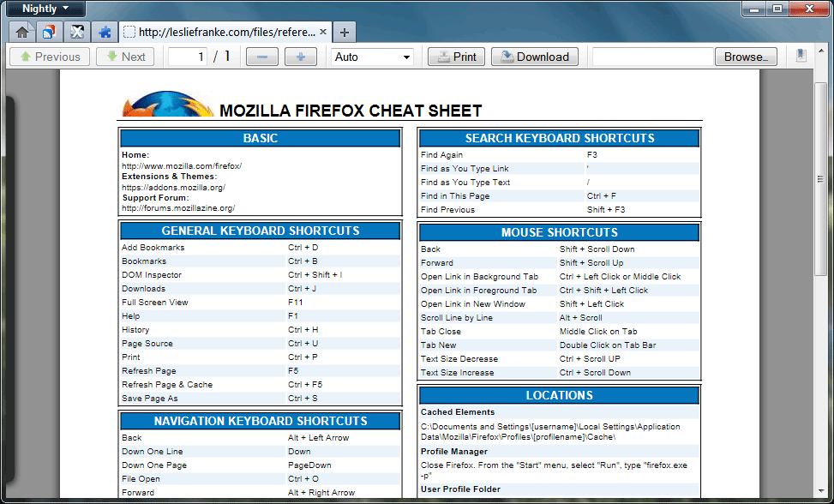
Task: Open the Nightly application menu
Action: [x=45, y=9]
